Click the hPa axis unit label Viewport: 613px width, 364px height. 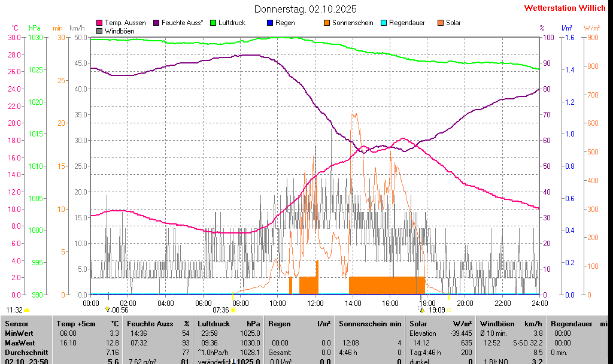35,28
